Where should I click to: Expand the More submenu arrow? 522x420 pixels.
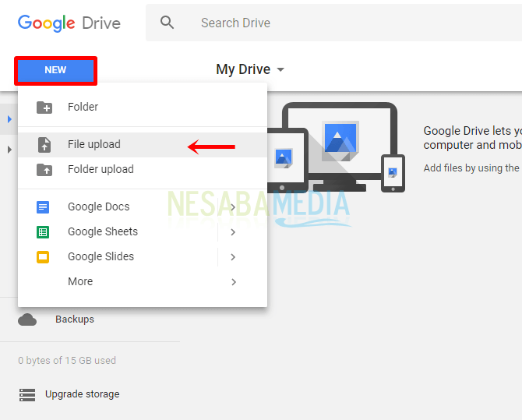tap(234, 282)
